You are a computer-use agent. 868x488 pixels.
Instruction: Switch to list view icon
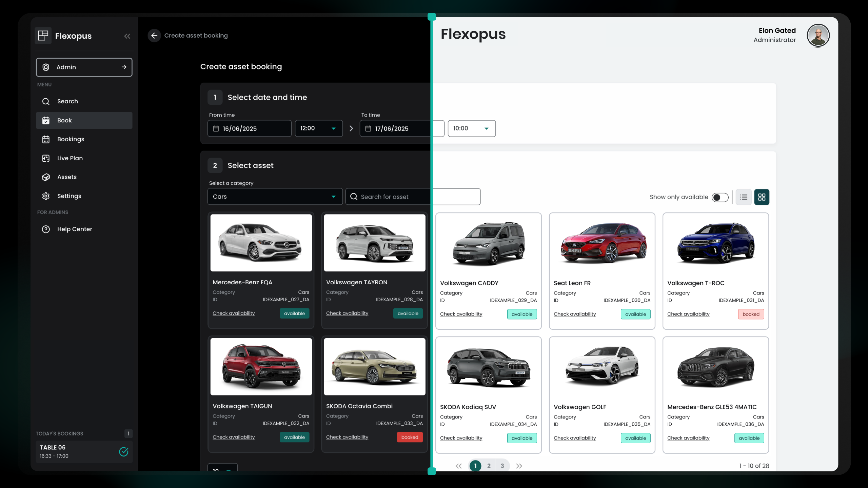[x=744, y=197]
